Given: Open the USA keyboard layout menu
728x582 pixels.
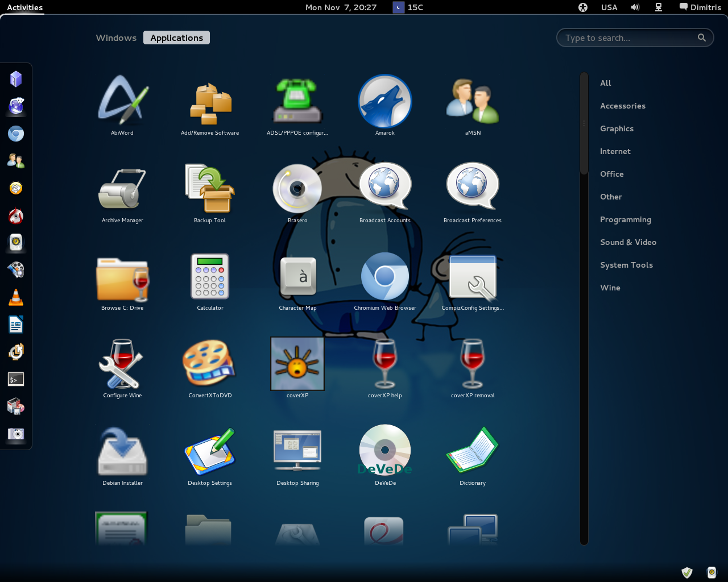Looking at the screenshot, I should coord(609,7).
